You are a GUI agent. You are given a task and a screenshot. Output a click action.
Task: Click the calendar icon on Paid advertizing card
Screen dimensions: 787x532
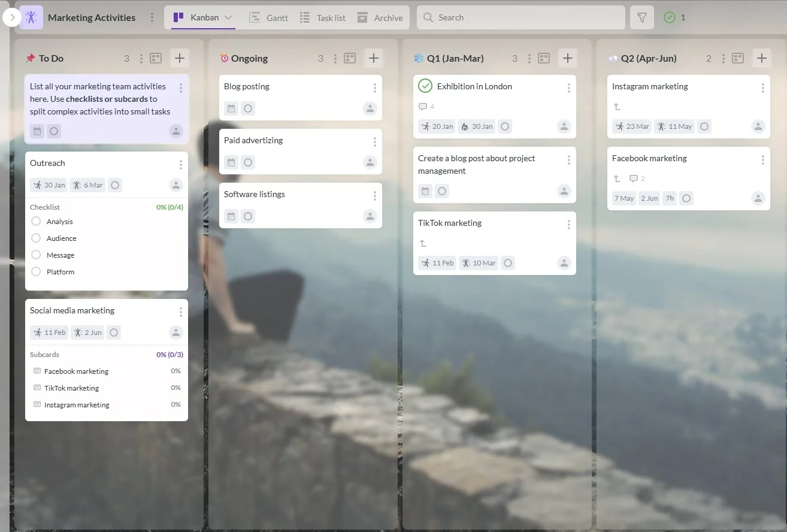[x=231, y=162]
